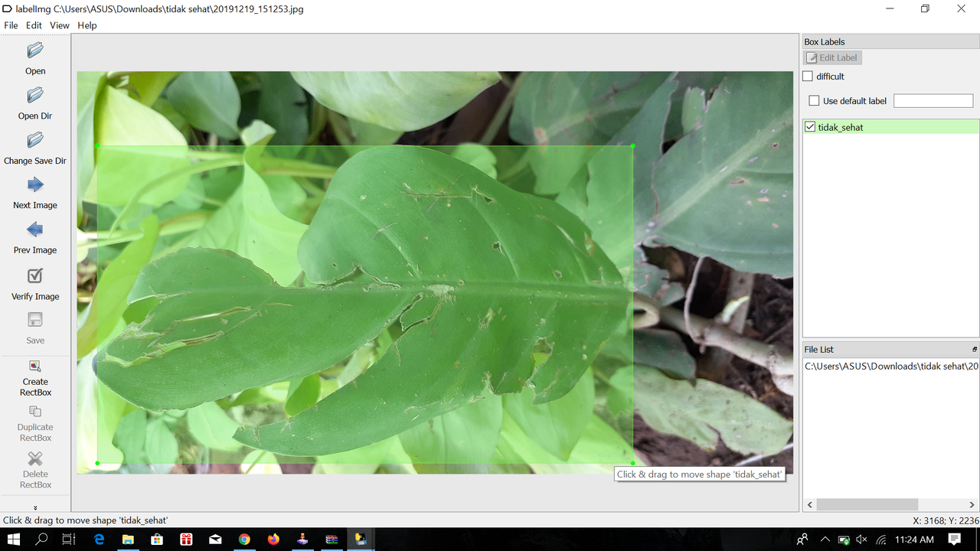Show hidden system tray icons
This screenshot has height=551, width=980.
click(825, 540)
